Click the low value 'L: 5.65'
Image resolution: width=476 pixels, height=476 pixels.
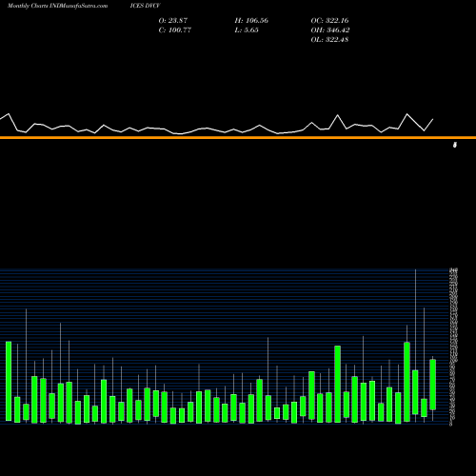click(247, 30)
